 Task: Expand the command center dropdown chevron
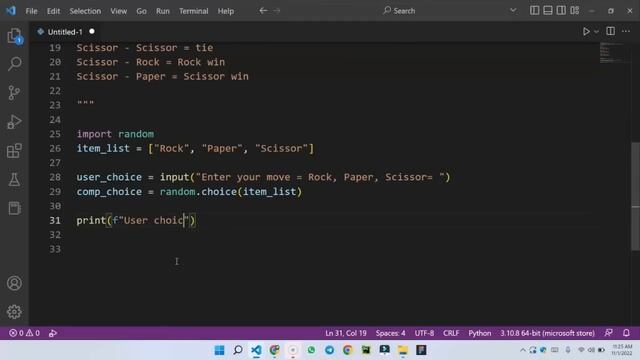(x=513, y=11)
